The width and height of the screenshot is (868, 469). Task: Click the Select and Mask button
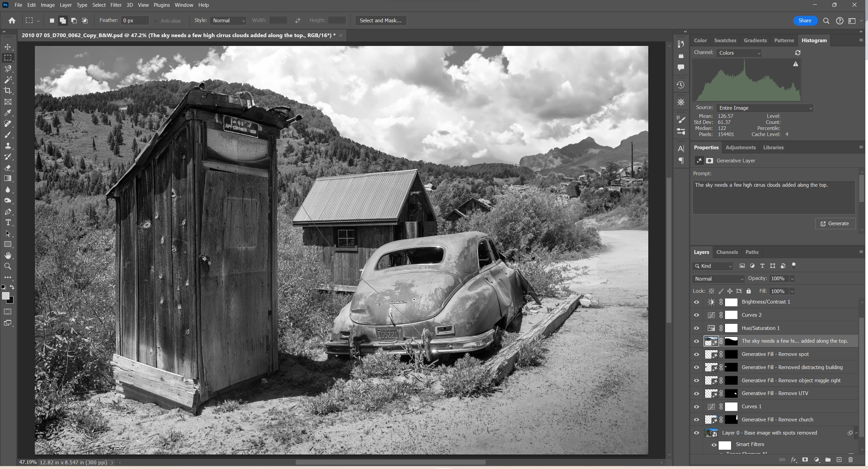tap(380, 21)
